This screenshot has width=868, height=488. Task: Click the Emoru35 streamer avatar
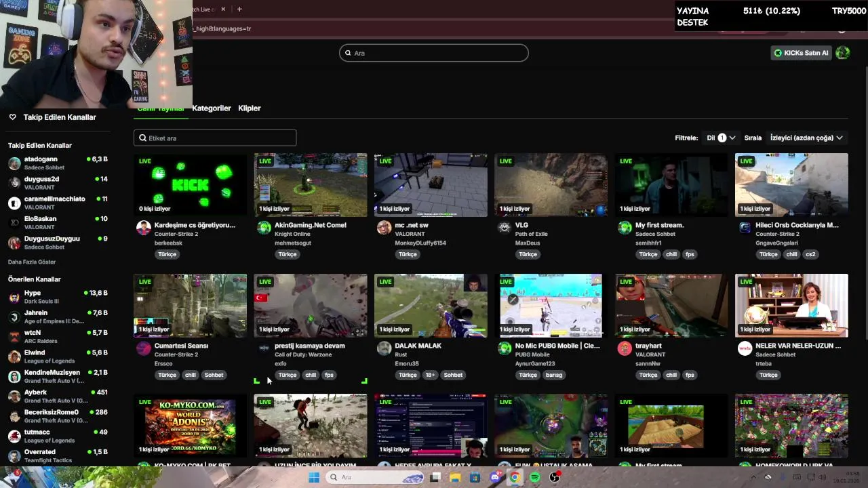384,348
